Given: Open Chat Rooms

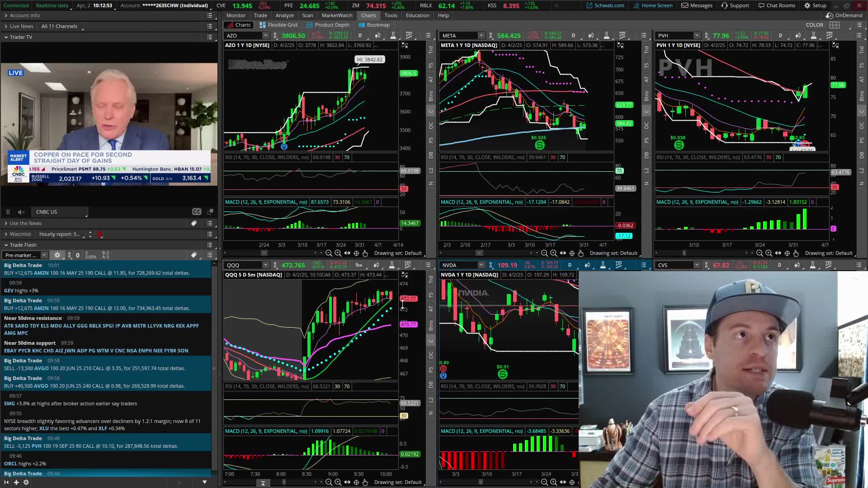Looking at the screenshot, I should (x=777, y=5).
